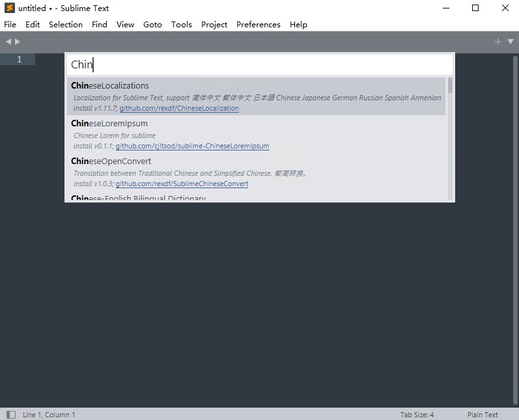Viewport: 519px width, 420px height.
Task: Change the Plain Text syntax selector
Action: tap(483, 415)
